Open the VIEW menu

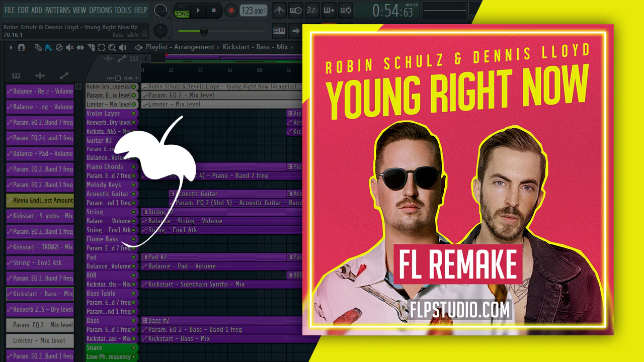[79, 10]
